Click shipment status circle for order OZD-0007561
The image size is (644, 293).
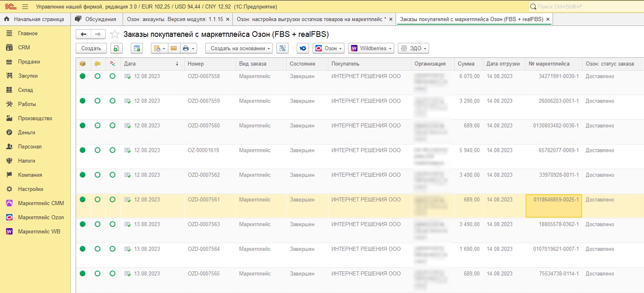(82, 200)
